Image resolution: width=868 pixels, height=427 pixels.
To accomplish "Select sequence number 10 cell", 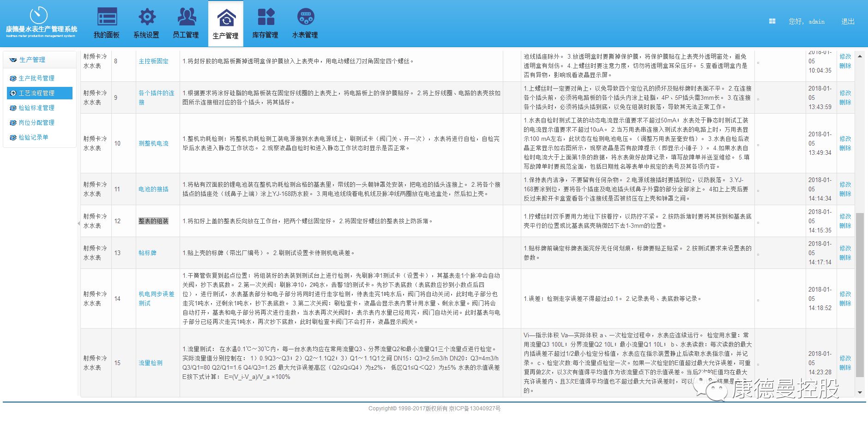I will click(x=124, y=143).
